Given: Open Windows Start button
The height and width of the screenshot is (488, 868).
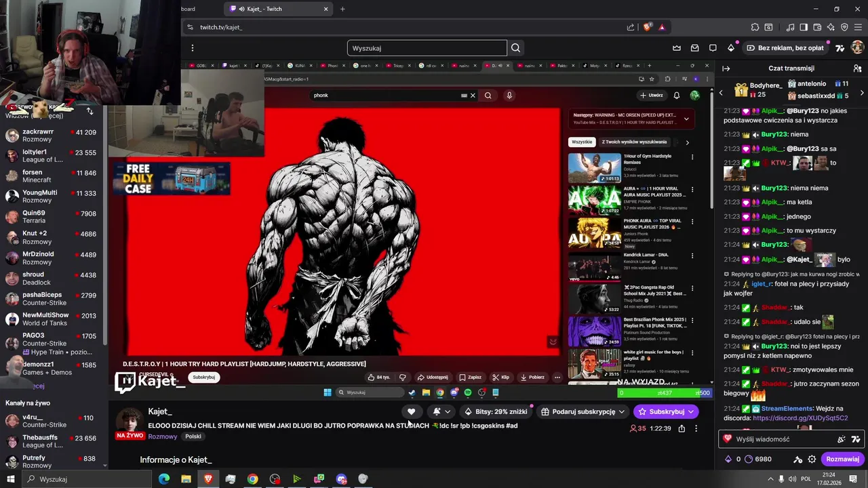Looking at the screenshot, I should pos(10,479).
